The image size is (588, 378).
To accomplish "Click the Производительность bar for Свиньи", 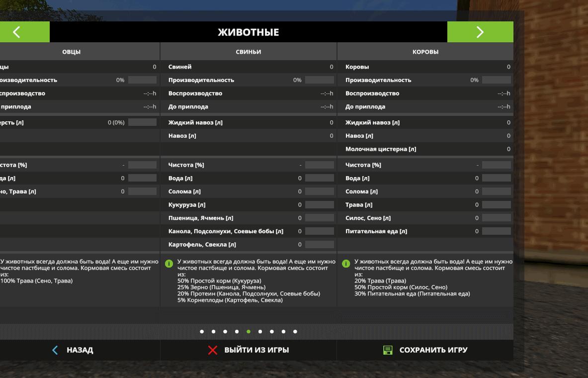I will point(319,80).
